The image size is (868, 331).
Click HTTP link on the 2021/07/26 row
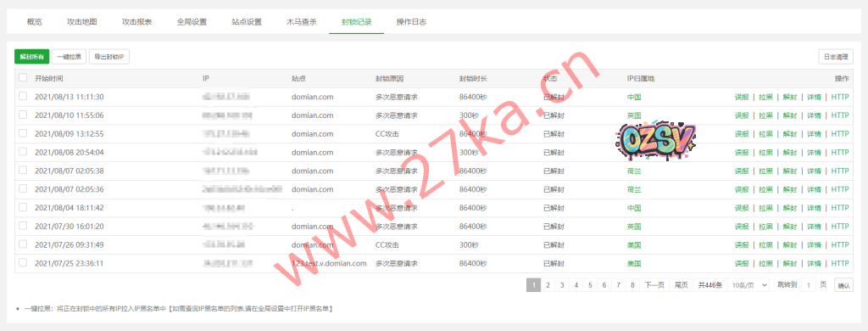pyautogui.click(x=840, y=244)
